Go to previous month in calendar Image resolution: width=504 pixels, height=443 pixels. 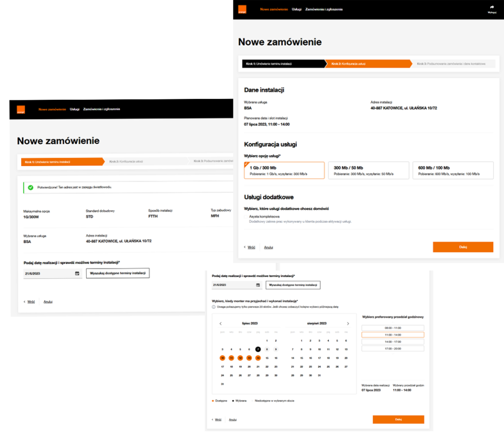[x=220, y=323]
